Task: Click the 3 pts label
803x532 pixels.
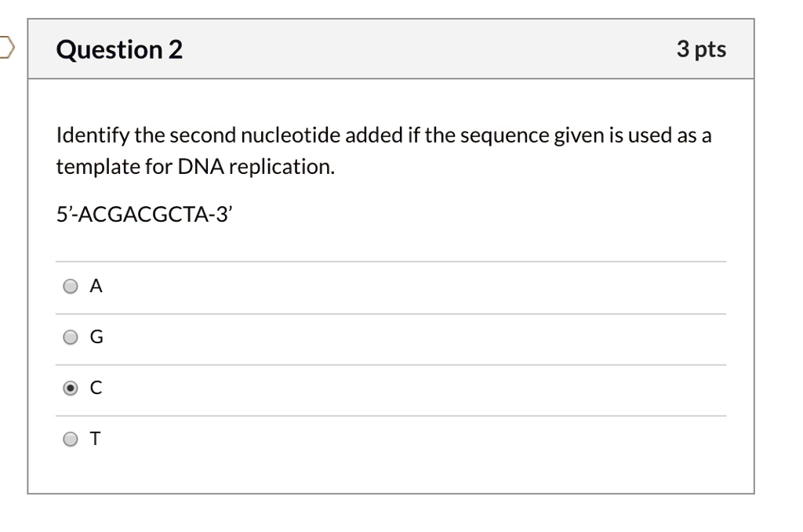Action: [702, 49]
